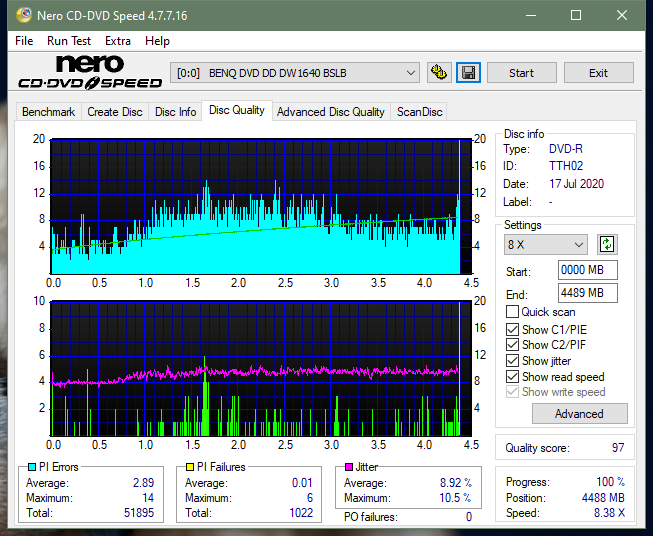
Task: Click the magenta Jitter color swatch
Action: click(349, 467)
